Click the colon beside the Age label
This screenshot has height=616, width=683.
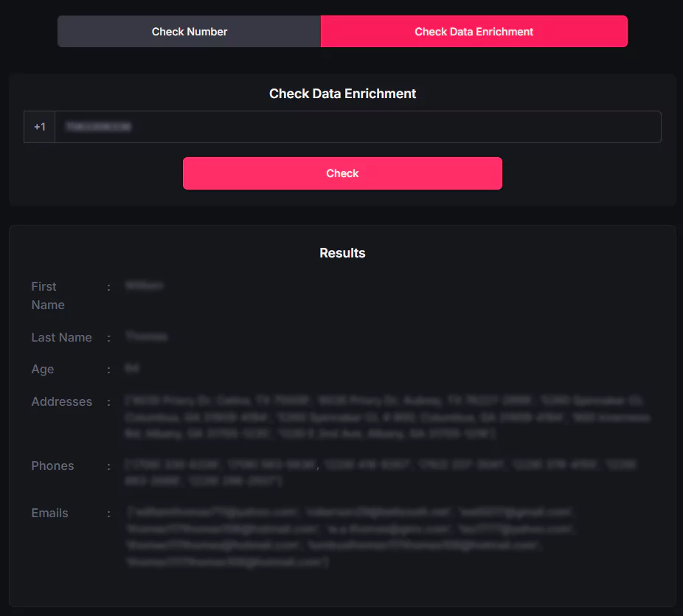109,370
